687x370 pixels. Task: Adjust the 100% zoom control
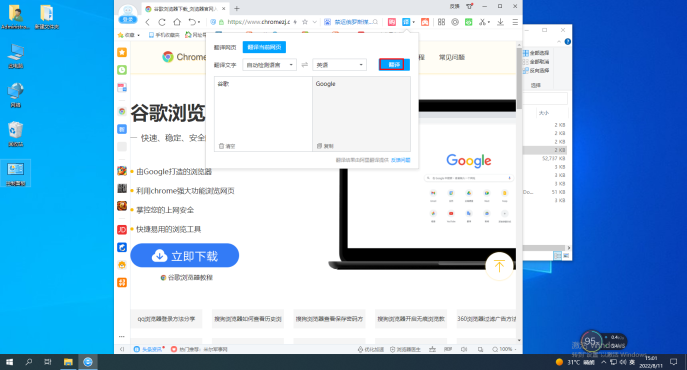tap(504, 349)
